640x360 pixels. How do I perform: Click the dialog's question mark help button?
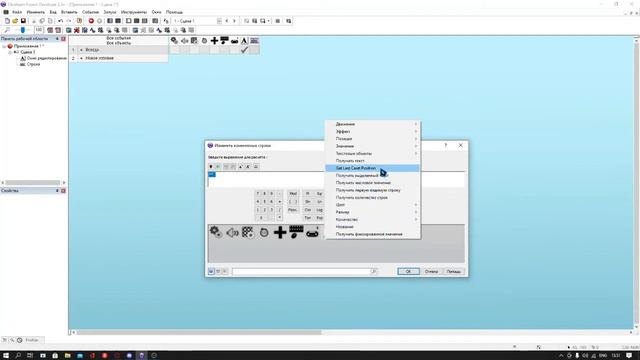tap(445, 145)
